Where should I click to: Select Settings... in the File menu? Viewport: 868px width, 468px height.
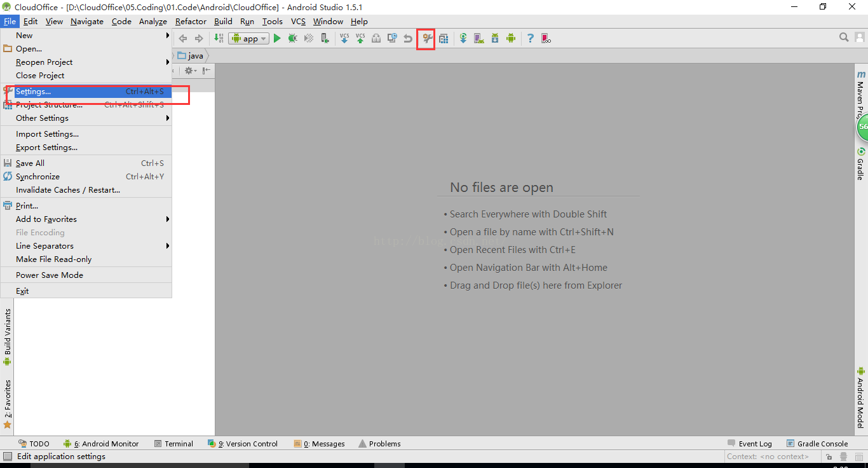[86, 92]
